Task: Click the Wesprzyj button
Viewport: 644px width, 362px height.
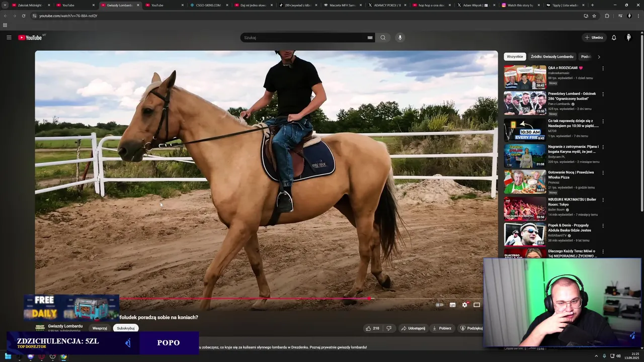Action: pos(100,328)
